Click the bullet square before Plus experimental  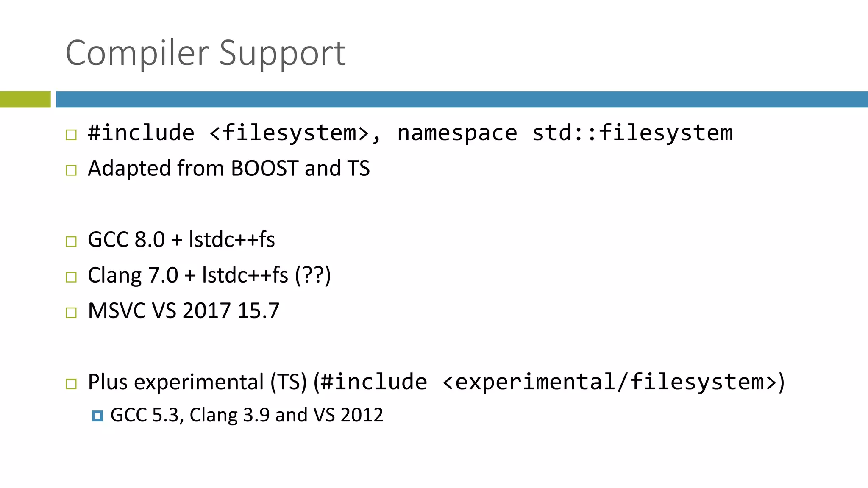pos(71,384)
